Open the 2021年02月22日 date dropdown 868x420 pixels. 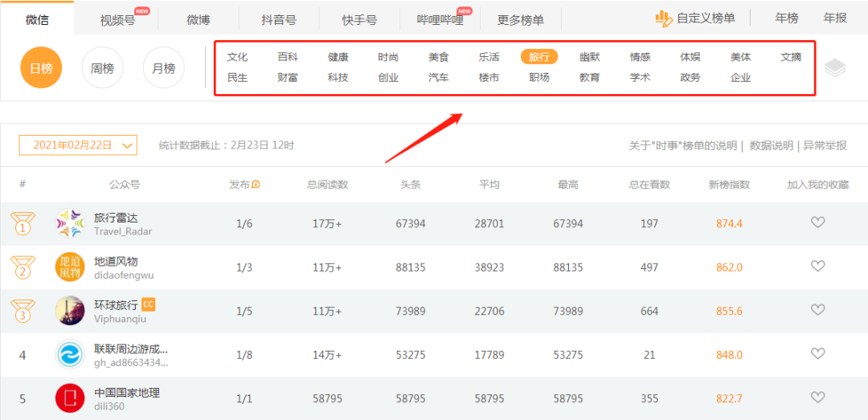point(78,145)
